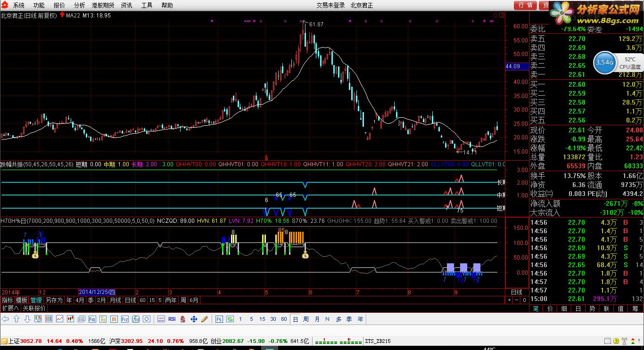644x350 pixels.
Task: Click the F10 company info icon
Action: click(x=92, y=319)
